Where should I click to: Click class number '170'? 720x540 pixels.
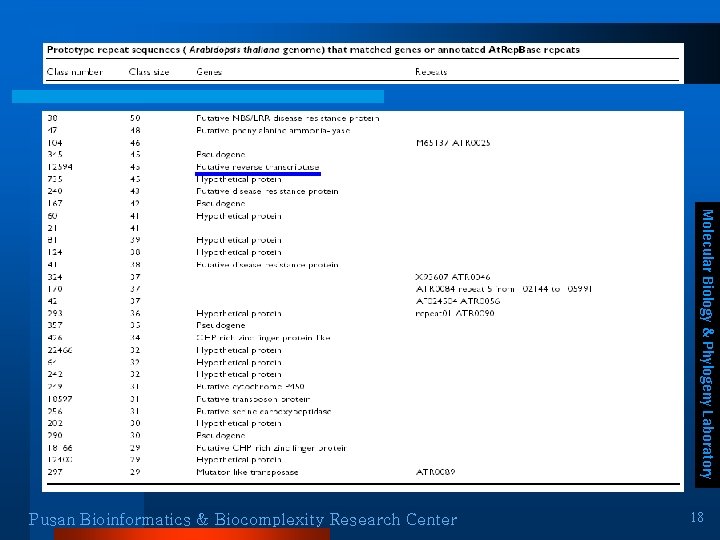[x=55, y=289]
